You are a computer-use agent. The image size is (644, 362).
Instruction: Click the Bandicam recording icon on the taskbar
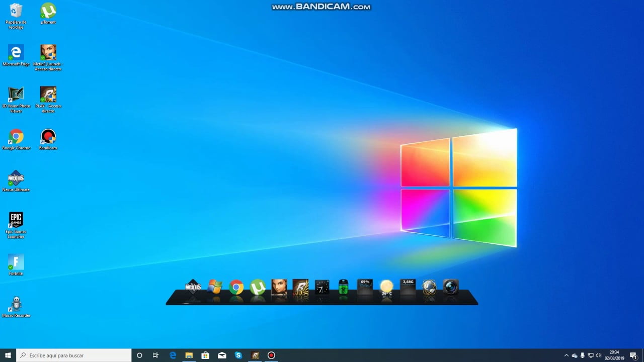click(271, 355)
